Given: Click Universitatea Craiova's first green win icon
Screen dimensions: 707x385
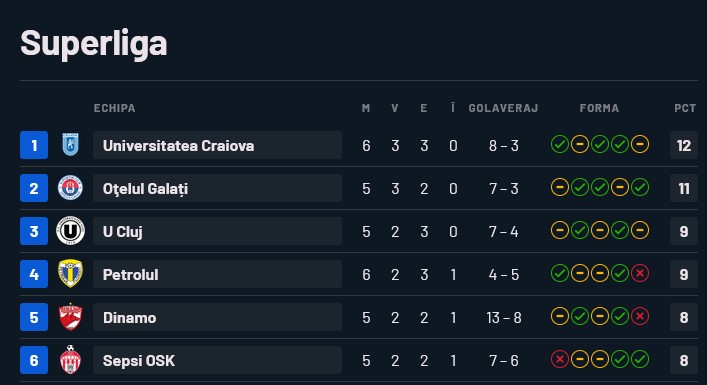Looking at the screenshot, I should [560, 145].
